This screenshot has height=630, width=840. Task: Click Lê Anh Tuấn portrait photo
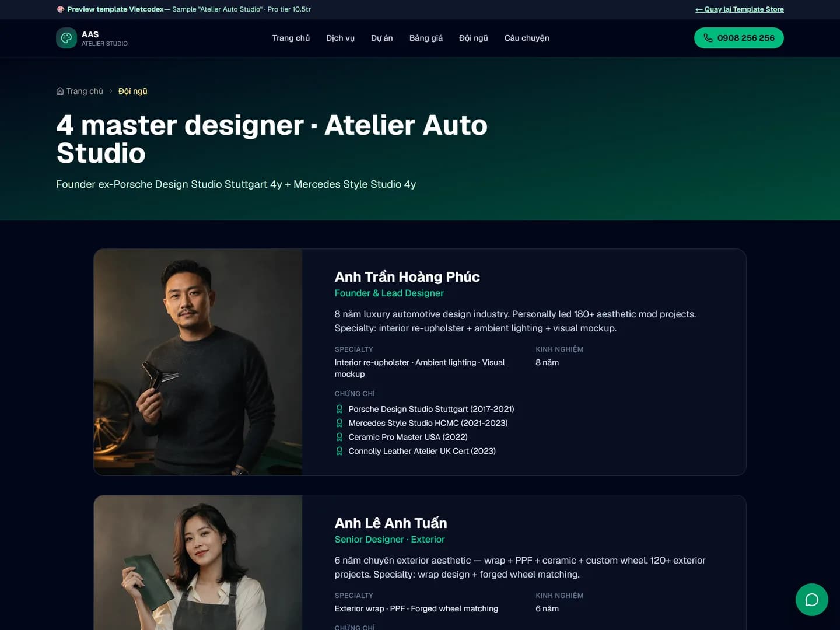coord(198,562)
